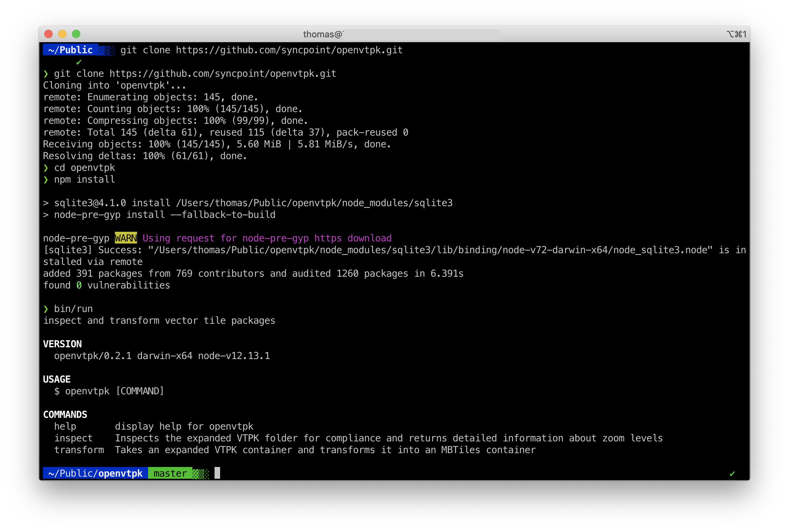Click the terminal cursor block at prompt
The width and height of the screenshot is (789, 532).
pyautogui.click(x=217, y=473)
